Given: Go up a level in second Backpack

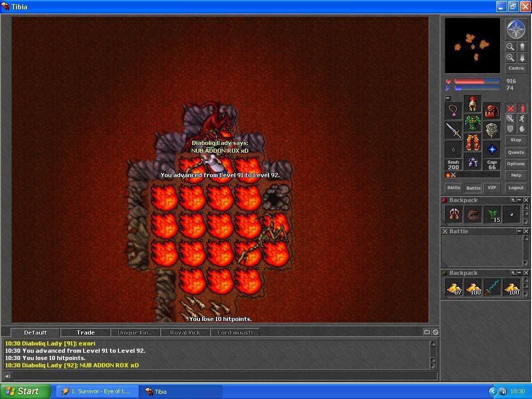Looking at the screenshot, I should 514,273.
